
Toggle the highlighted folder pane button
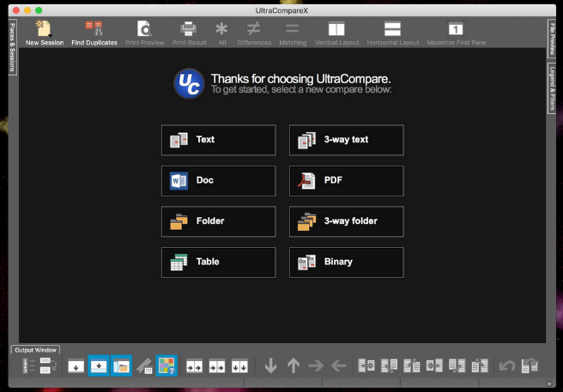point(121,365)
